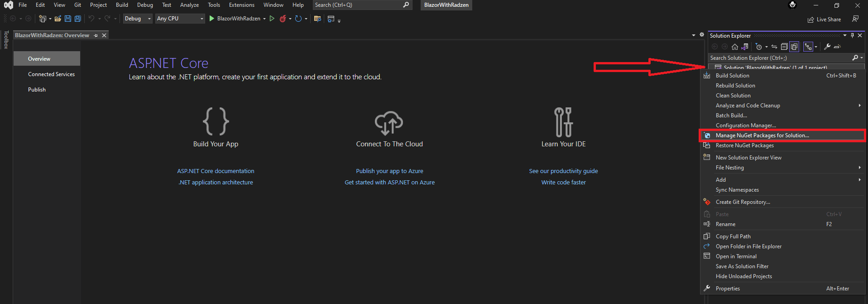Open Solution Explorer window options dropdown arrow
This screenshot has height=304, width=868.
[845, 35]
